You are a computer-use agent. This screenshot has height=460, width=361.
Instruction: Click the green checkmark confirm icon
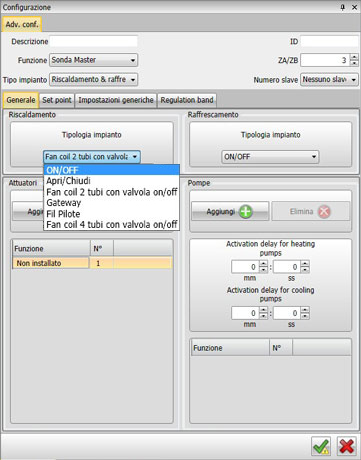coord(321,446)
